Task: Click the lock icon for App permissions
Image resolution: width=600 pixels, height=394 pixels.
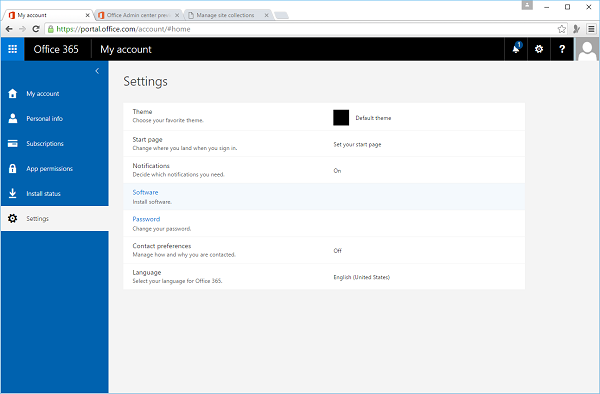Action: tap(13, 168)
